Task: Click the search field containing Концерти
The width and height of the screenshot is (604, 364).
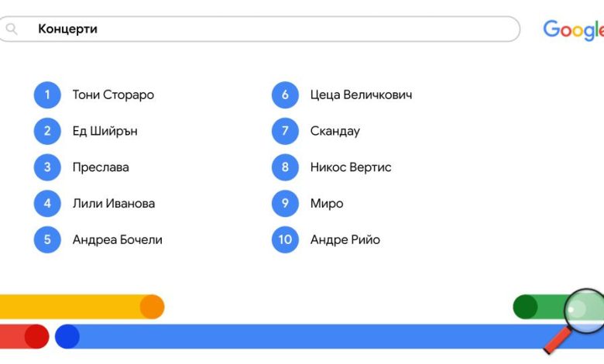Action: [259, 29]
